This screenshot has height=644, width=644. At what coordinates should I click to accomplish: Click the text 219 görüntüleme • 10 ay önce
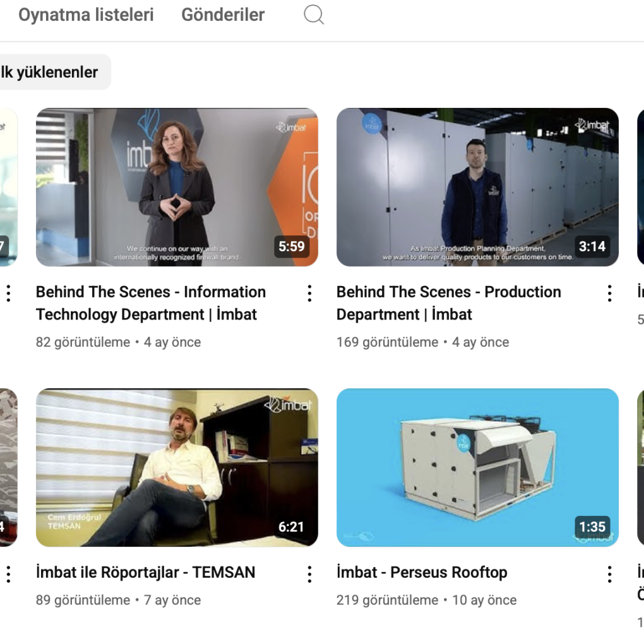click(426, 600)
